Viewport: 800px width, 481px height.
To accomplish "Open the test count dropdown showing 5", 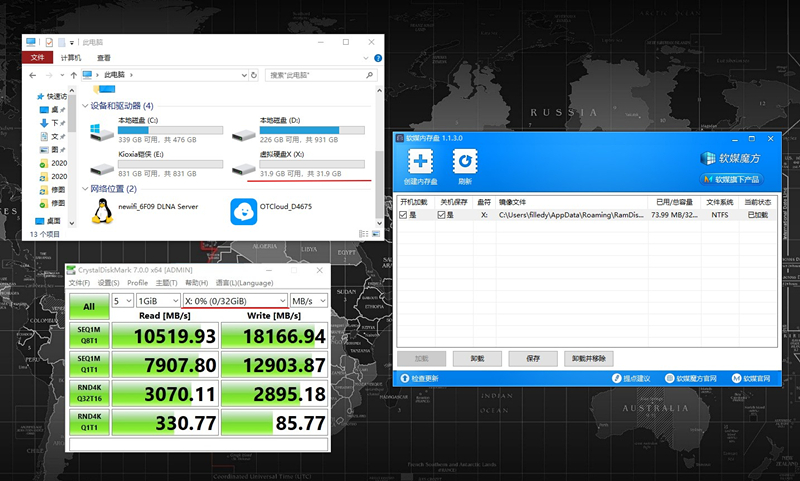I will tap(122, 301).
